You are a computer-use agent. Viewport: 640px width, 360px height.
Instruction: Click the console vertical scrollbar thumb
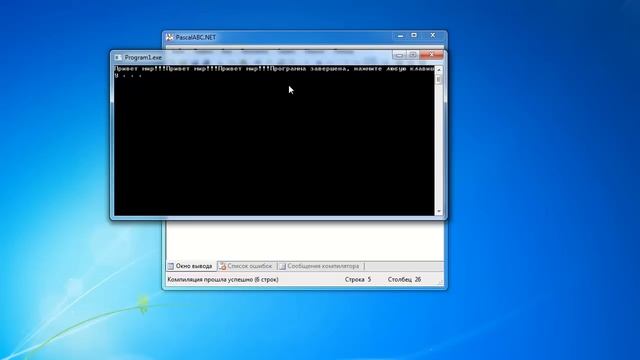439,79
